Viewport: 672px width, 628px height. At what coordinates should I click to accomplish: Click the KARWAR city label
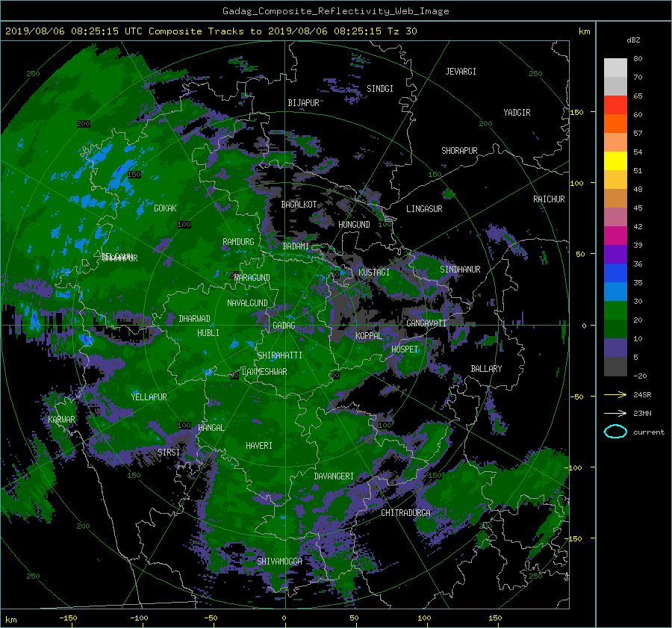tap(61, 420)
